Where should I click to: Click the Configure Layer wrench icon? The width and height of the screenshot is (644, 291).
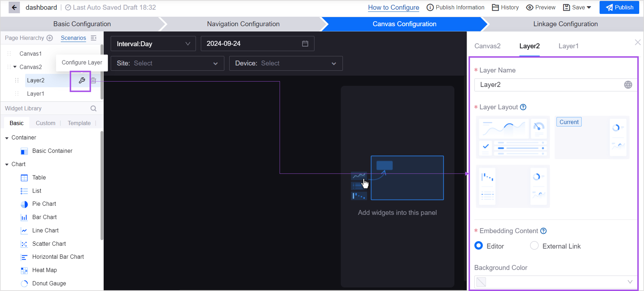(82, 80)
